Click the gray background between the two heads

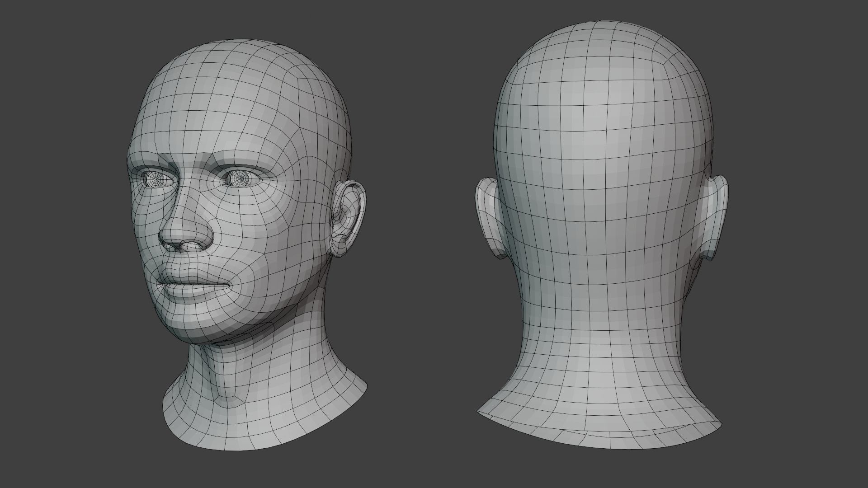(420, 244)
